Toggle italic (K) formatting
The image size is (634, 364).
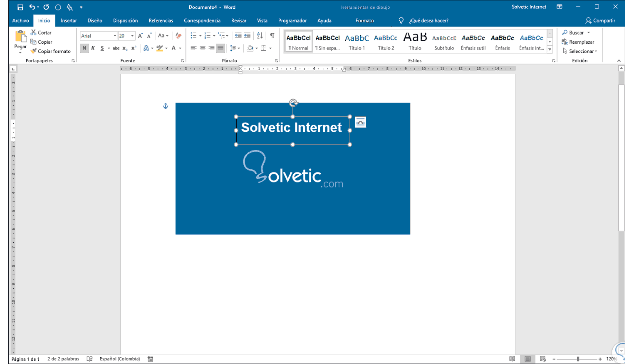coord(93,48)
